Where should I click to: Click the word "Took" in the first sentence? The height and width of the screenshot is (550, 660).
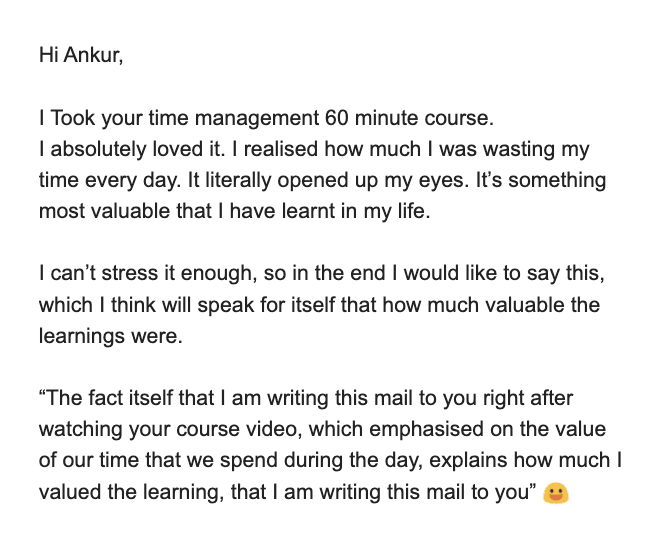pyautogui.click(x=71, y=118)
